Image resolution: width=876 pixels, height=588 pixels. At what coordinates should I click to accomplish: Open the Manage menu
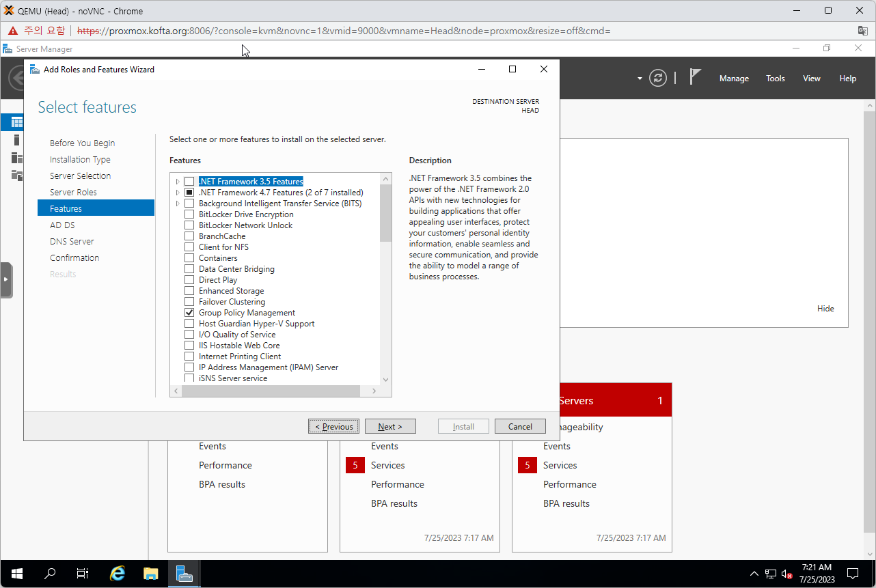[x=734, y=79]
